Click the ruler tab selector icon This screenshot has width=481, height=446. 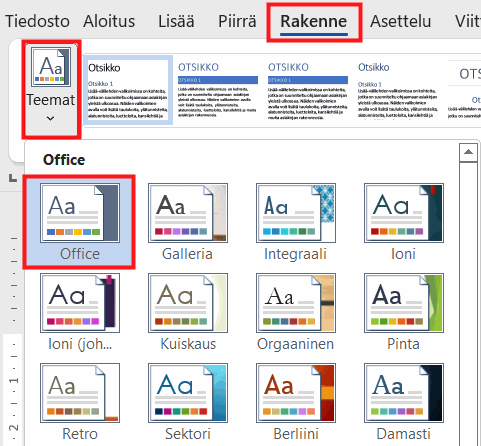tap(13, 178)
